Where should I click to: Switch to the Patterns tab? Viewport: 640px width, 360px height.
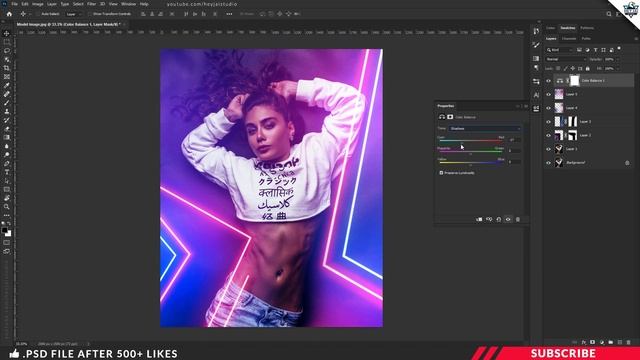[x=587, y=28]
